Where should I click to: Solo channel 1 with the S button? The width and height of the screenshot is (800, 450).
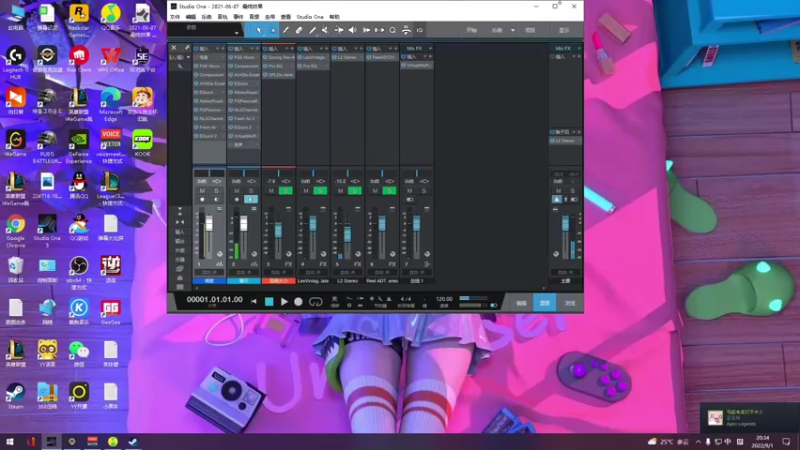pyautogui.click(x=216, y=191)
